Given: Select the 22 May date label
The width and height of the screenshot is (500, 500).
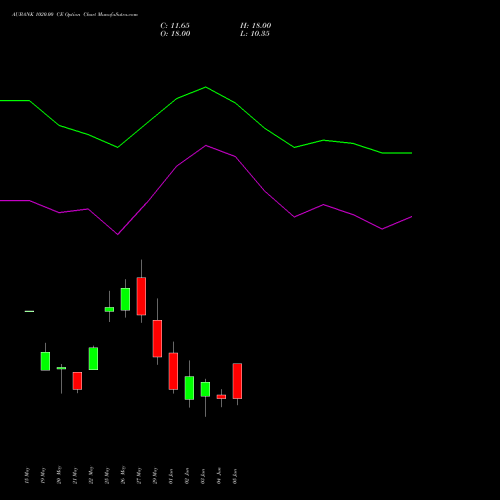Looking at the screenshot, I should tap(91, 475).
